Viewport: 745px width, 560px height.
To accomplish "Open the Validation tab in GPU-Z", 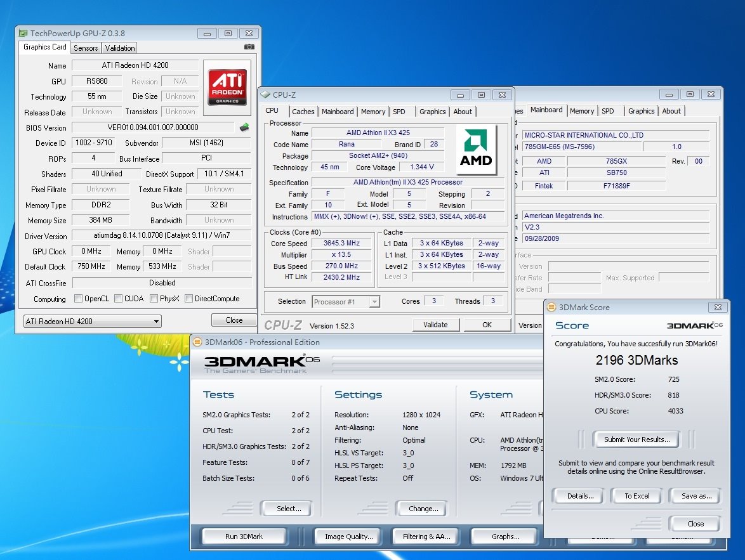I will pos(120,48).
